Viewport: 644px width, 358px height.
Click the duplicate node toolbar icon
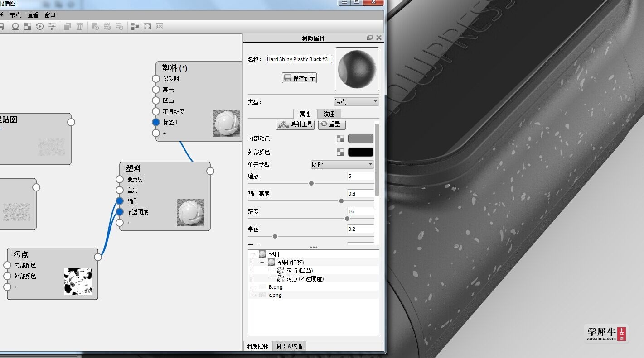67,26
